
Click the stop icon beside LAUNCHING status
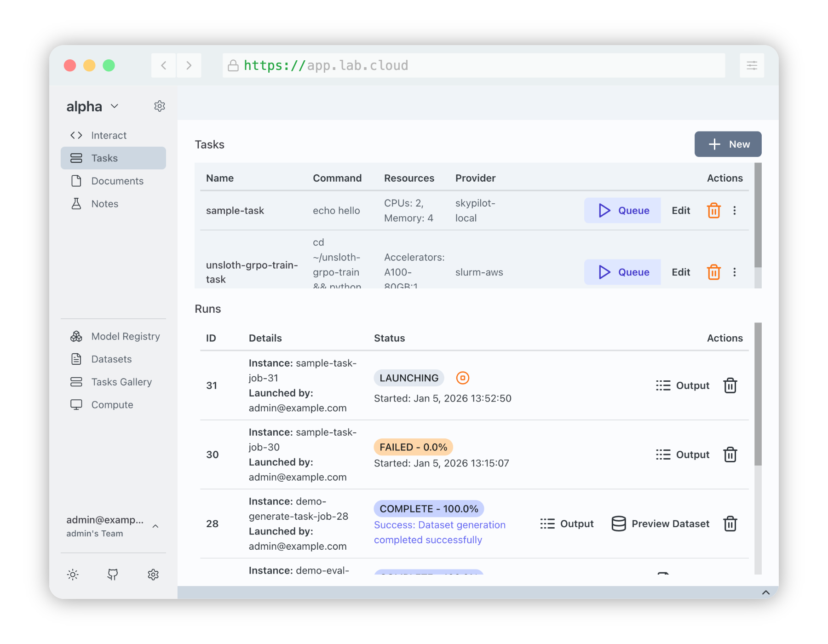click(x=462, y=378)
